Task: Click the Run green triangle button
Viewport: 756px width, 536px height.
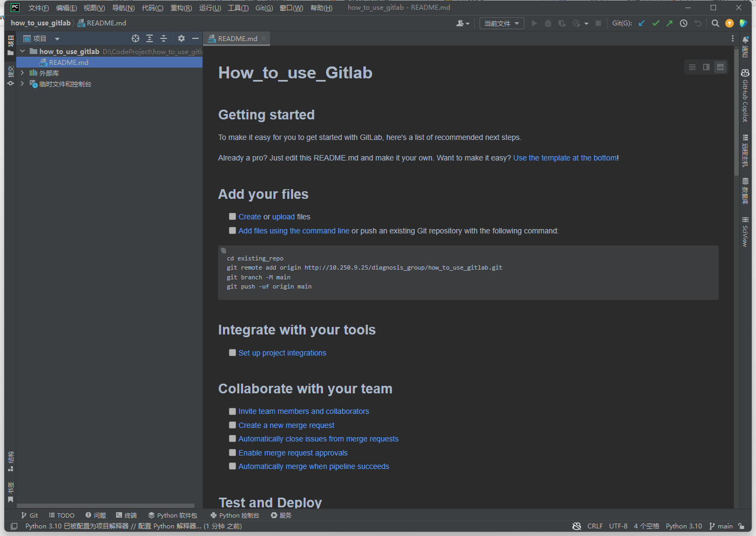Action: click(534, 23)
